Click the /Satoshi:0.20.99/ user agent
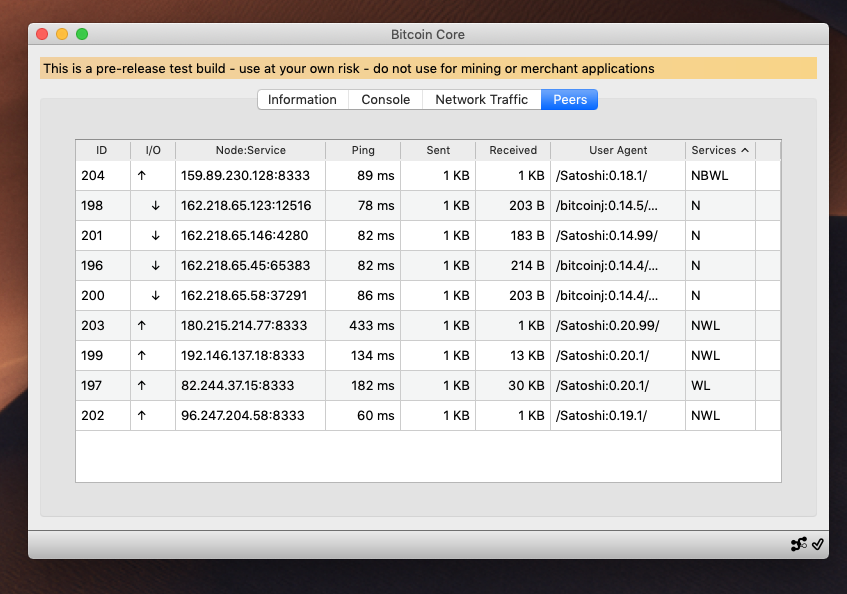The image size is (847, 594). 607,326
